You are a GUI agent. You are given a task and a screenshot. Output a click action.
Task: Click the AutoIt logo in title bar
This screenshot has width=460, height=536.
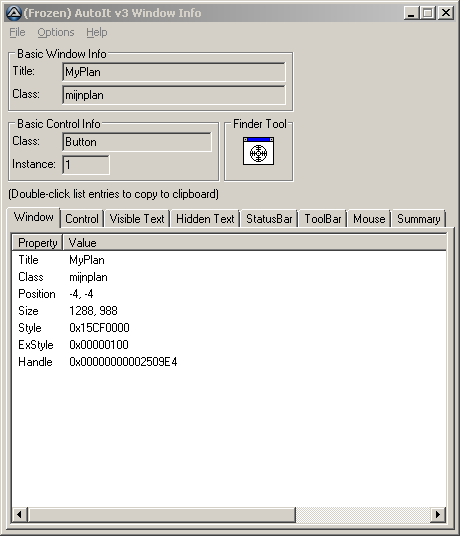pyautogui.click(x=14, y=13)
